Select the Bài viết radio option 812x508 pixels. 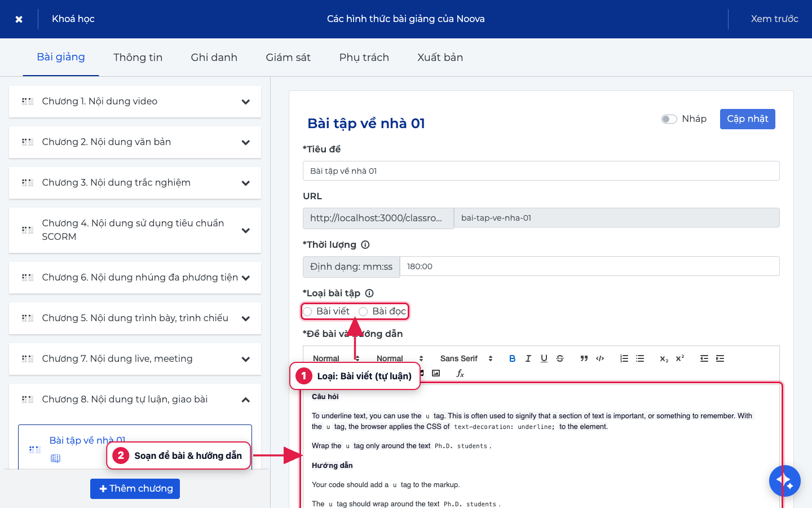[x=307, y=312]
